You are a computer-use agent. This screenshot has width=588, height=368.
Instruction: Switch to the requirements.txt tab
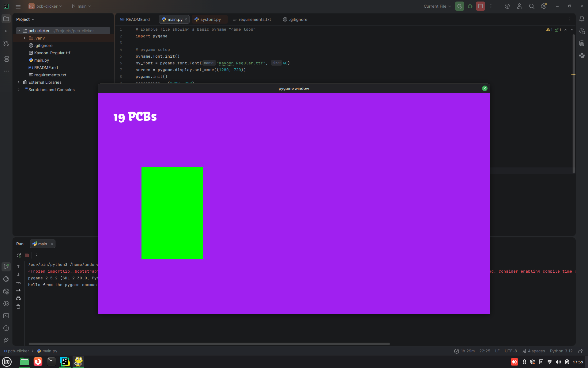254,19
